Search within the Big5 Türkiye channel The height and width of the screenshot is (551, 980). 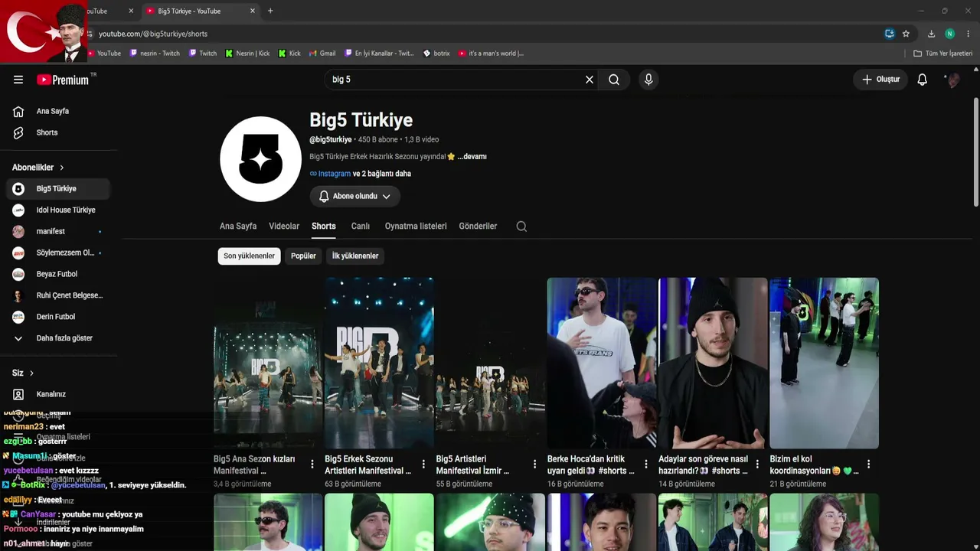(x=521, y=227)
